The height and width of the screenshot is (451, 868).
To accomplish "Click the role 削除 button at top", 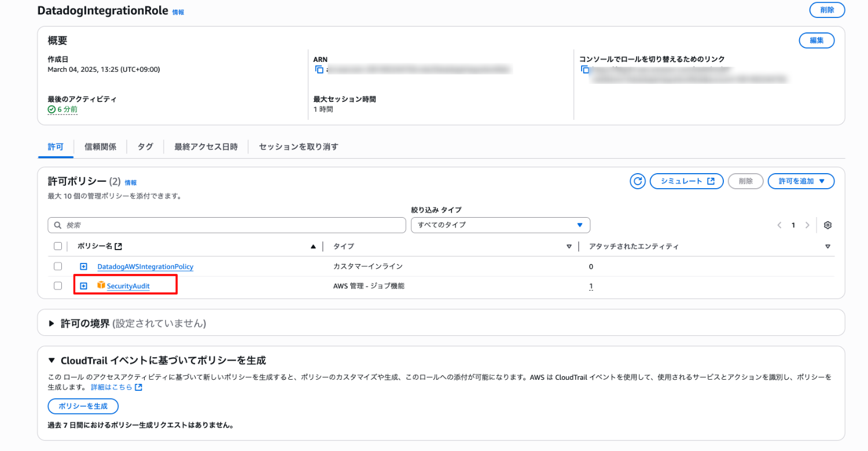I will [827, 10].
